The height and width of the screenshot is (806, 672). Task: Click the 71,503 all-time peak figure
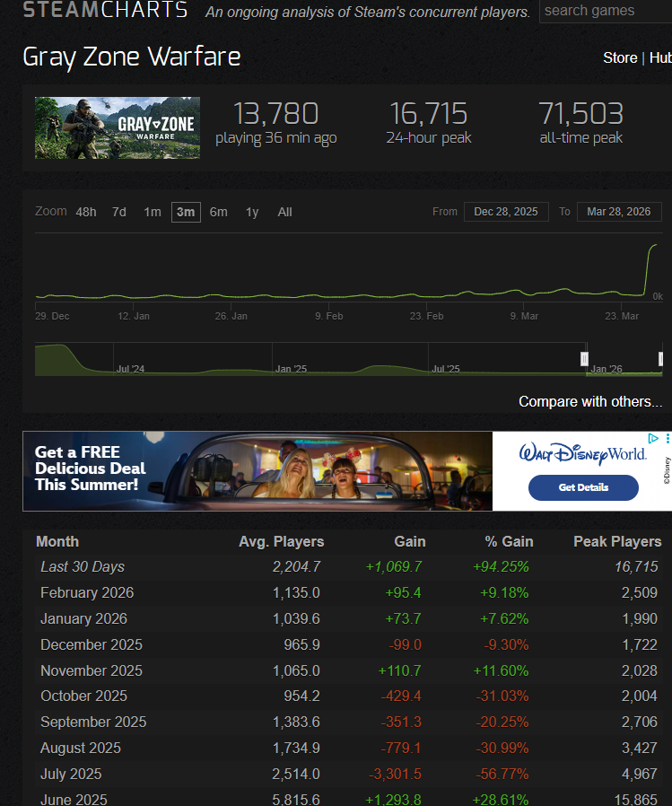click(x=581, y=113)
